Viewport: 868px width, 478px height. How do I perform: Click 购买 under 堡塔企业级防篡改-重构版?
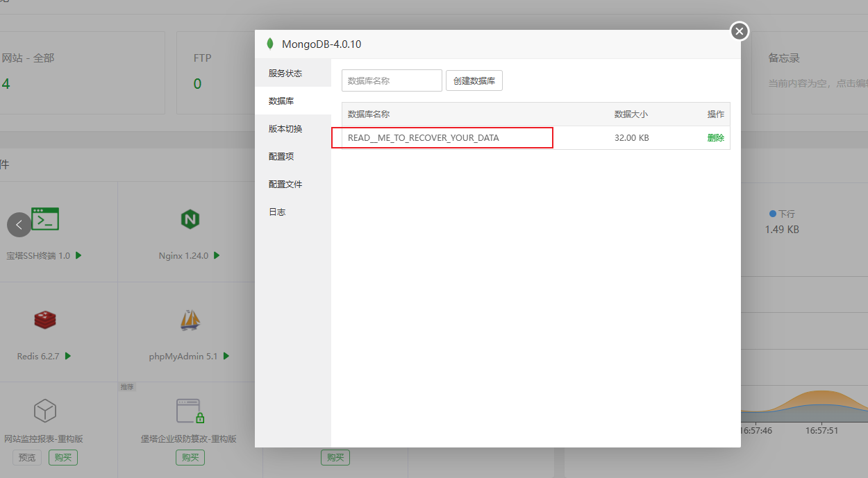click(190, 458)
